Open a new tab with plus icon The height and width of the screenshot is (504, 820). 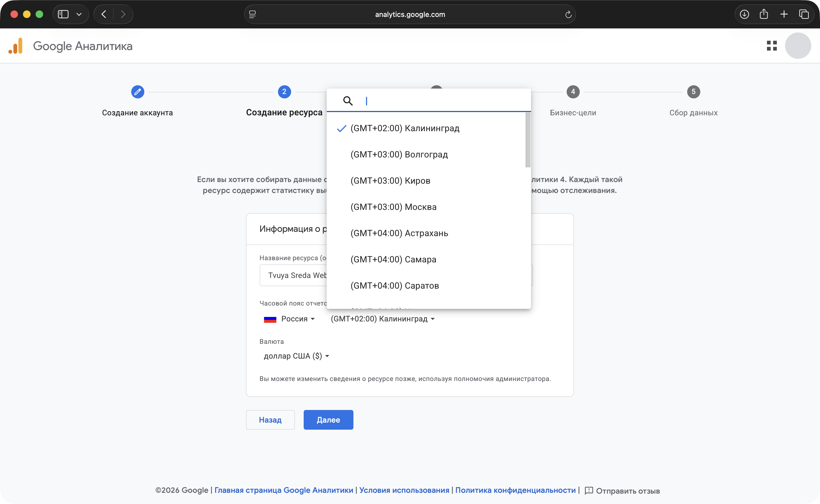[784, 14]
